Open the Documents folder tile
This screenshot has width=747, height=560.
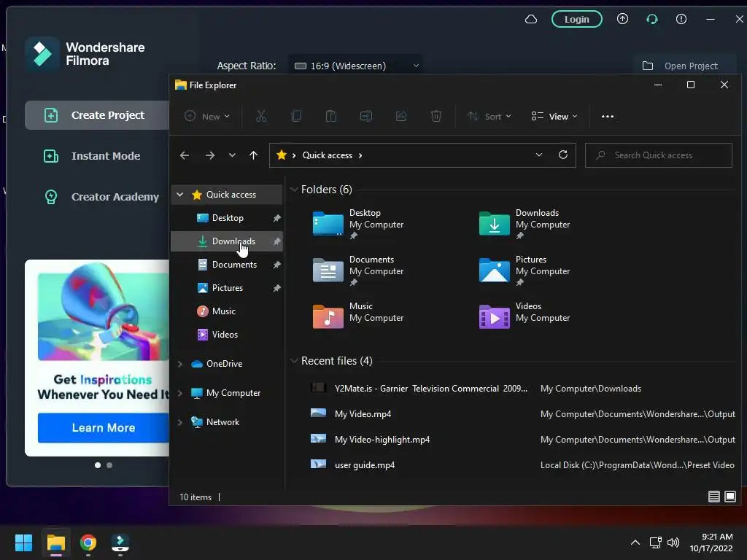358,271
